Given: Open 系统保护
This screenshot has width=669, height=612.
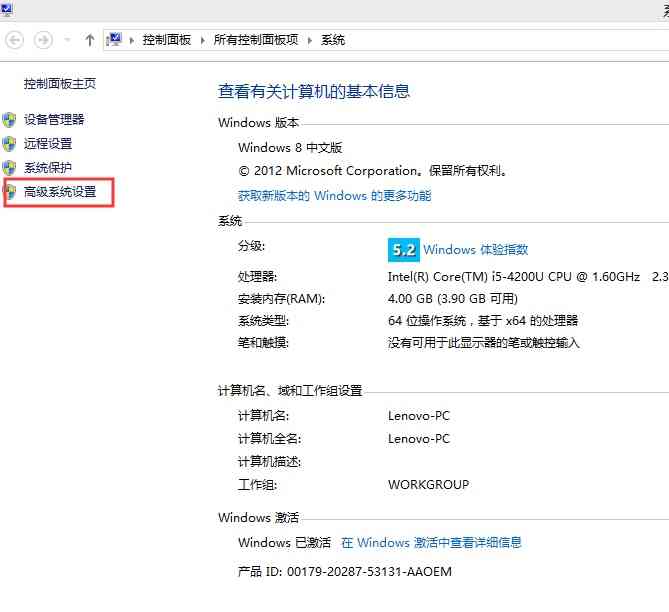Looking at the screenshot, I should [48, 168].
